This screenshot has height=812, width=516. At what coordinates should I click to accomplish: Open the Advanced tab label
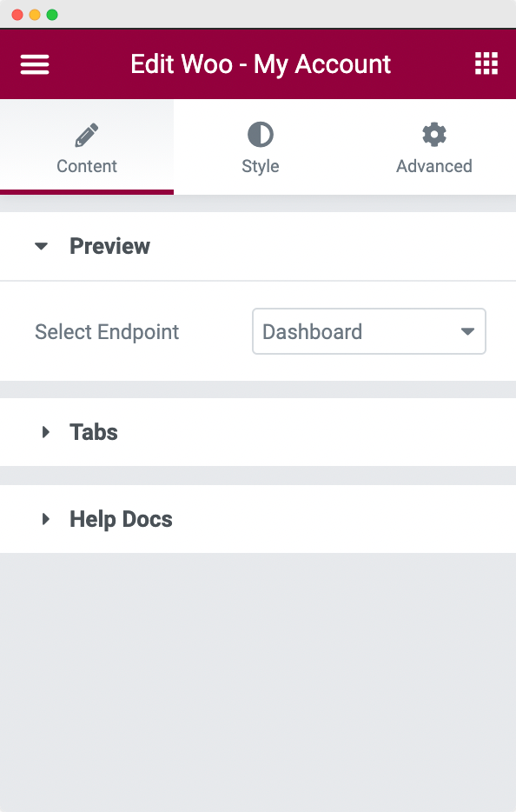(x=434, y=166)
